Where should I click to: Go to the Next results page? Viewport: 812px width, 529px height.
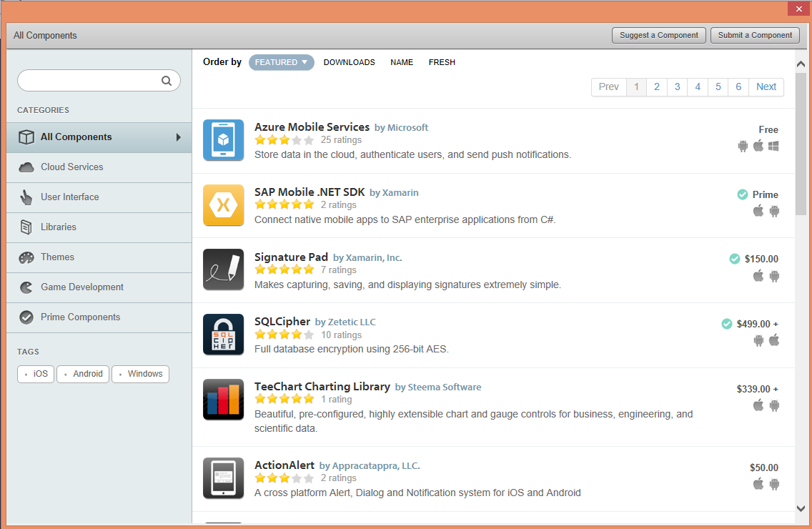point(766,87)
